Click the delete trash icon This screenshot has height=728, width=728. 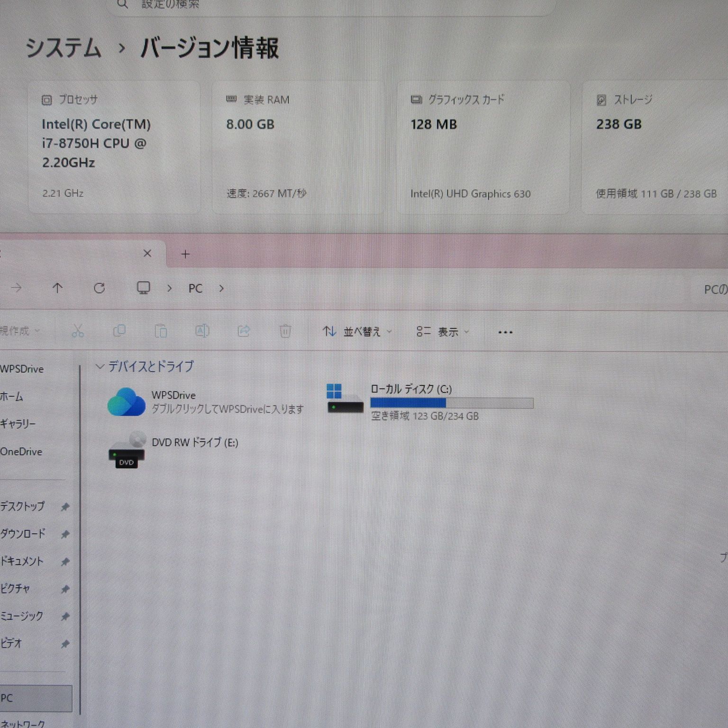(x=285, y=331)
